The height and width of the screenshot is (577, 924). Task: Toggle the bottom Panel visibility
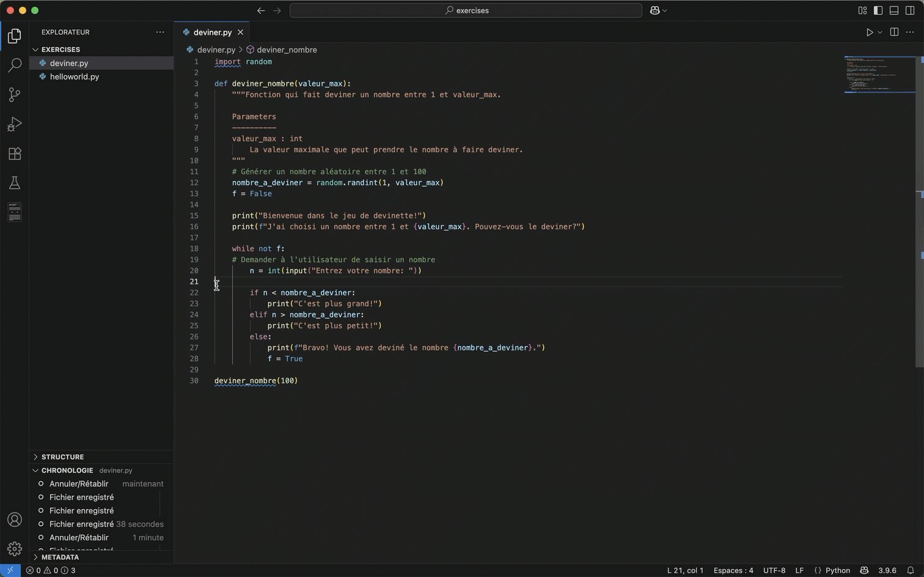pos(894,10)
